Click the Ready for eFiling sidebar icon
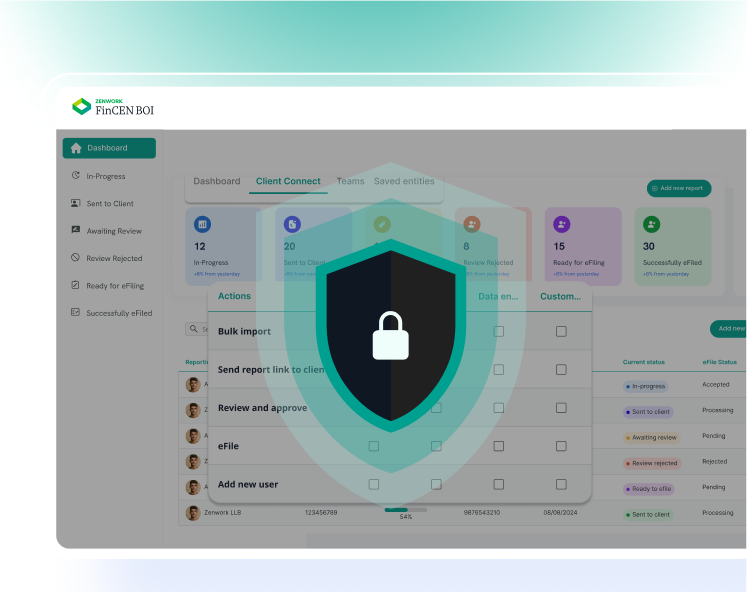747x592 pixels. click(75, 285)
